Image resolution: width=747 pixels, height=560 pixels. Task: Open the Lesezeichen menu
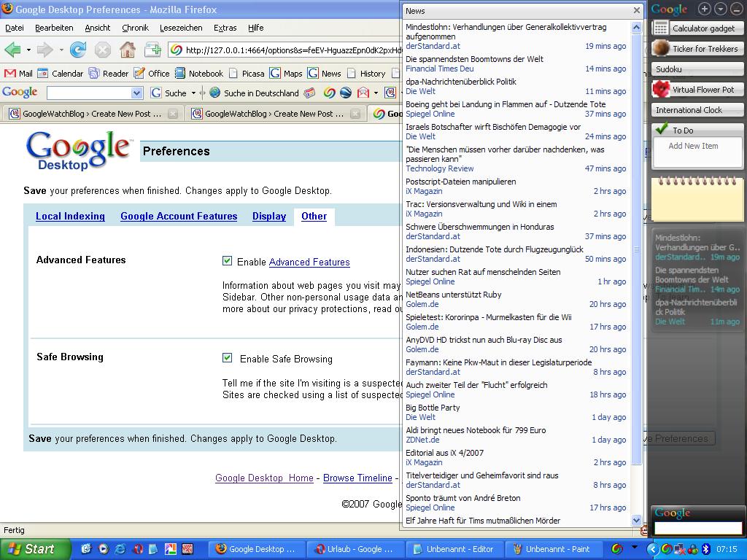pos(181,28)
